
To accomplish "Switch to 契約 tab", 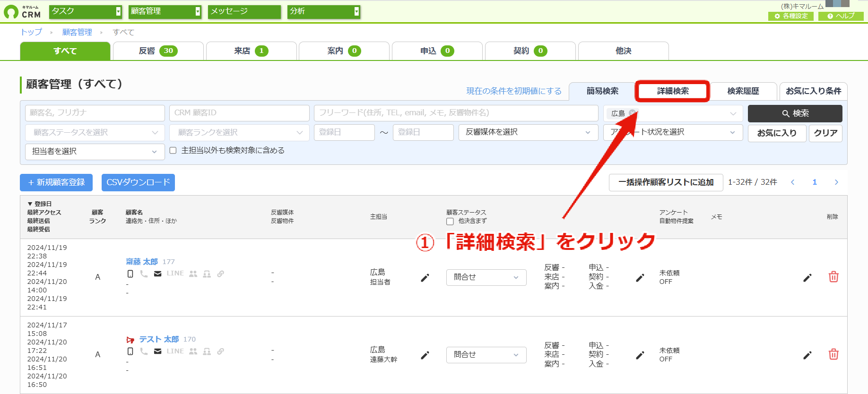I will pyautogui.click(x=530, y=51).
